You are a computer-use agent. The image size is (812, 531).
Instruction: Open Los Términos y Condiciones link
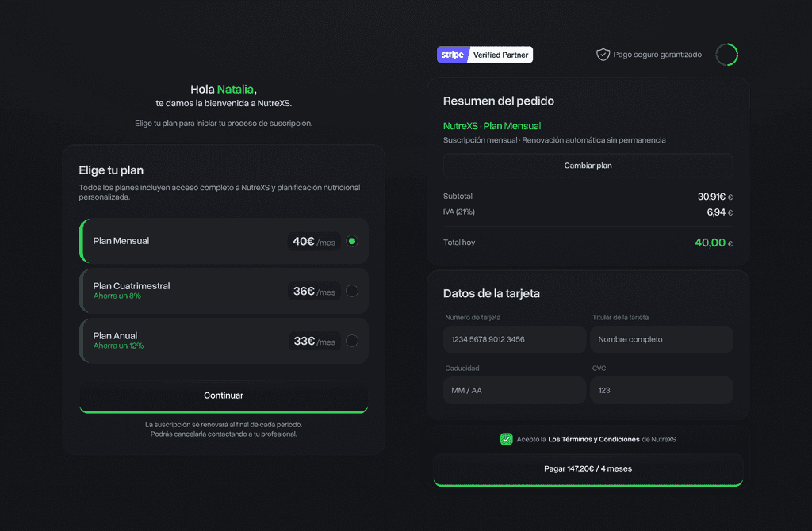pyautogui.click(x=593, y=439)
